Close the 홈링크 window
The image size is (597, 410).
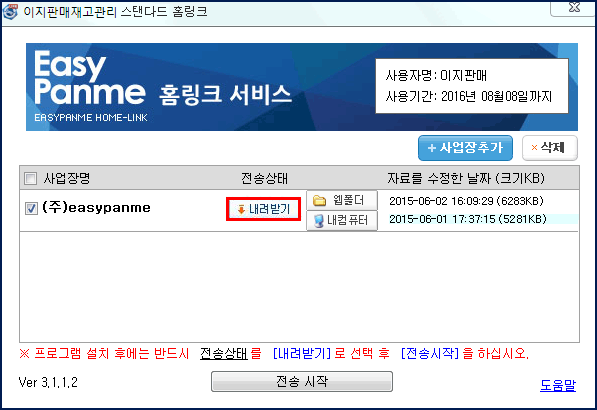[574, 8]
